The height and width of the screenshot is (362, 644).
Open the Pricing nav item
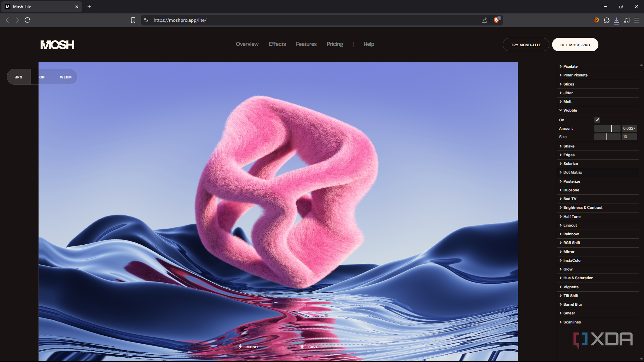[335, 44]
